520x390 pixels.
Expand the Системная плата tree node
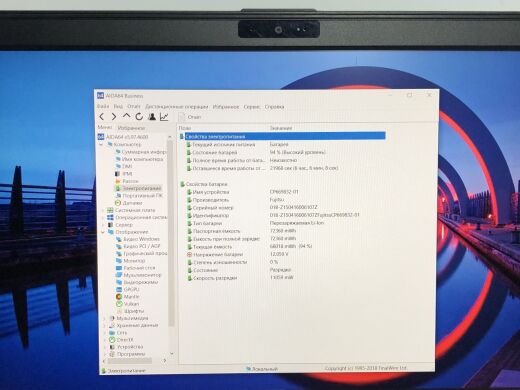click(102, 210)
